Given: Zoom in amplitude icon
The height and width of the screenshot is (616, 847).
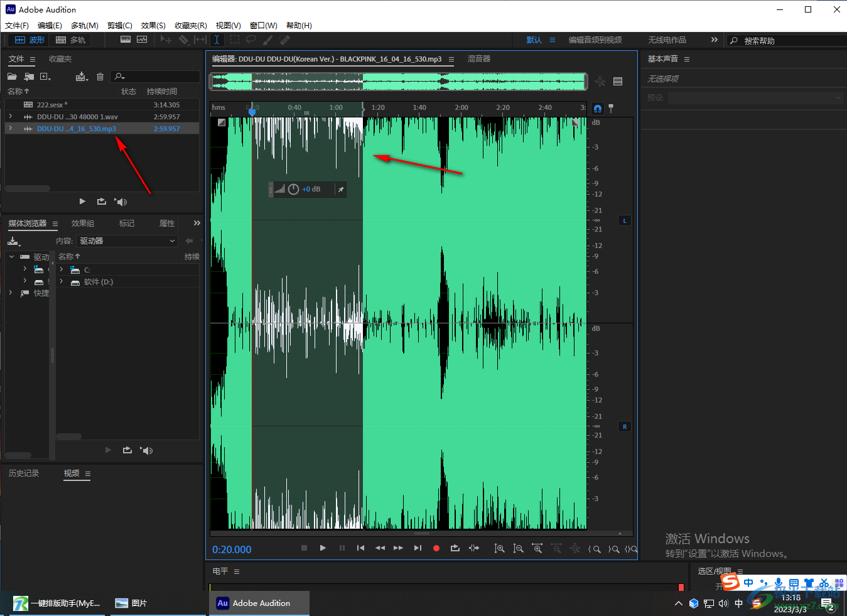Looking at the screenshot, I should [x=499, y=548].
